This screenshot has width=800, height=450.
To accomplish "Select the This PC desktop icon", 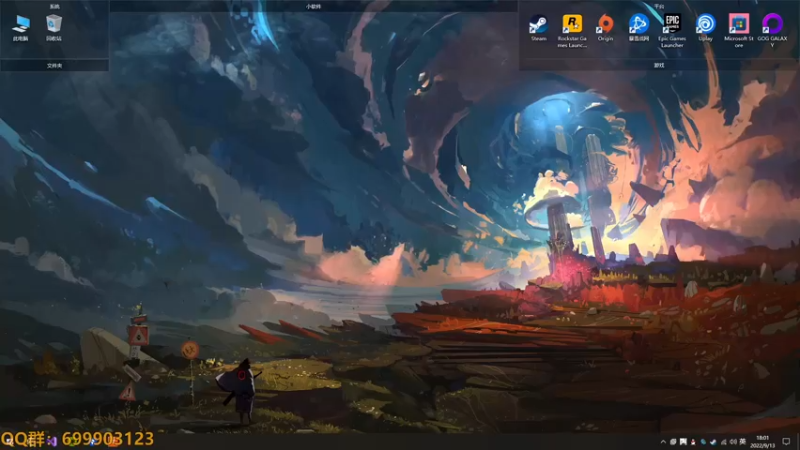I will pos(20,28).
